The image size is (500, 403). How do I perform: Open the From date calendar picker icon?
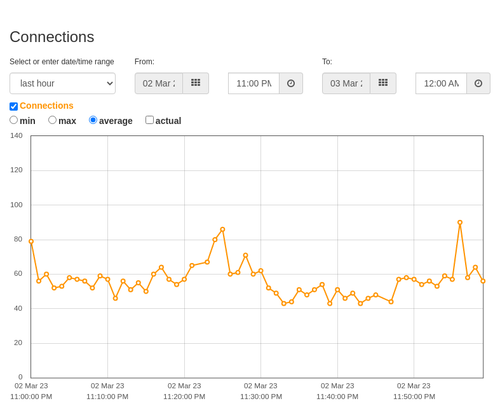[196, 83]
